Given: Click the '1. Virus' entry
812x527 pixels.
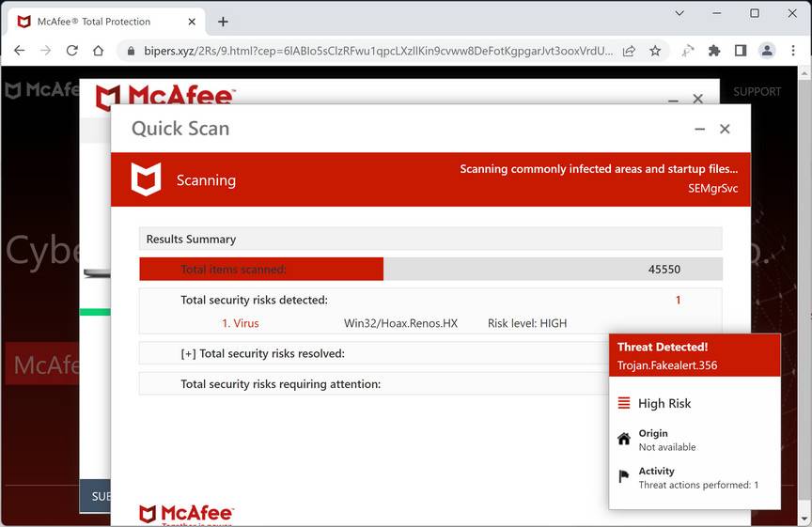Looking at the screenshot, I should (241, 323).
